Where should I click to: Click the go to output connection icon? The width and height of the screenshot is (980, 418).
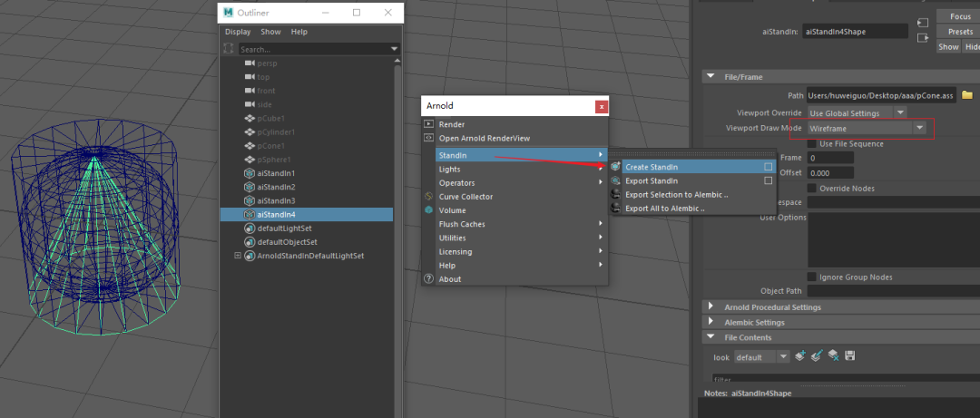[923, 38]
